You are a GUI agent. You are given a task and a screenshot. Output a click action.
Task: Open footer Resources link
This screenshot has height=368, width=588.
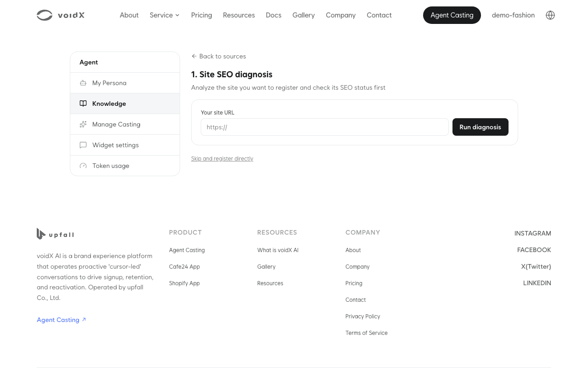[270, 283]
